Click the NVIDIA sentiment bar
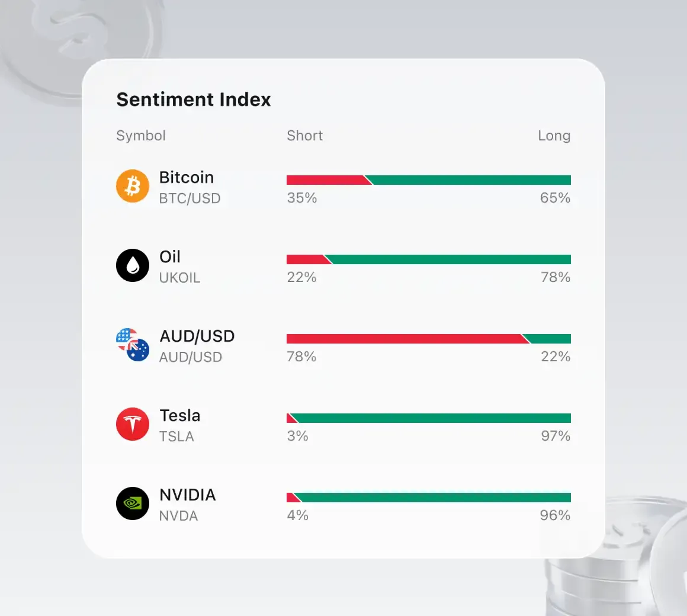Image resolution: width=687 pixels, height=616 pixels. tap(429, 498)
